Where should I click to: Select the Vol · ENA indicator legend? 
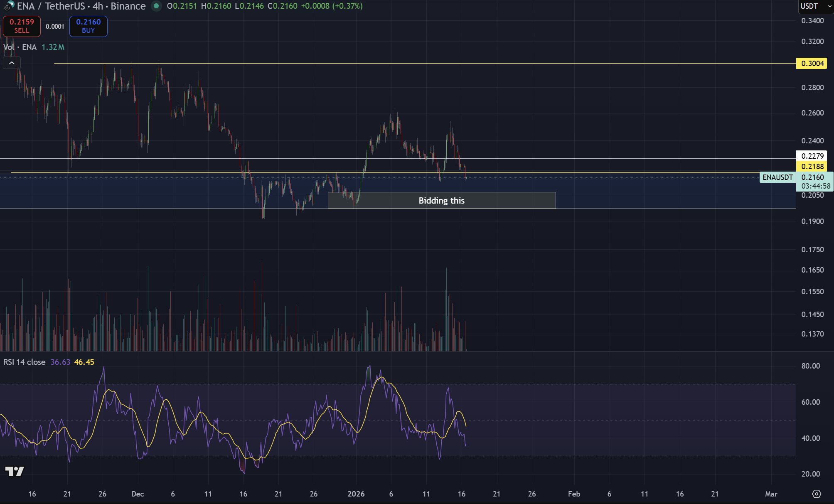tap(20, 47)
